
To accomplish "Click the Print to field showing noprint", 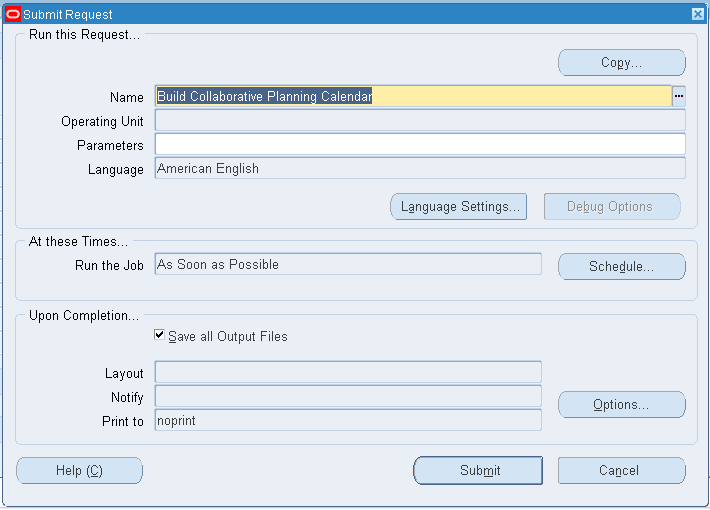I will [348, 420].
